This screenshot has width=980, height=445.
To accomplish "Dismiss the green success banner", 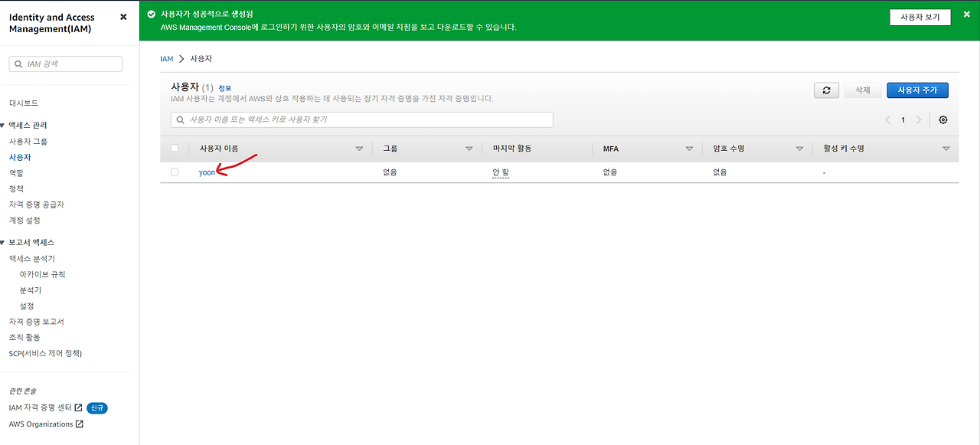I will tap(966, 15).
